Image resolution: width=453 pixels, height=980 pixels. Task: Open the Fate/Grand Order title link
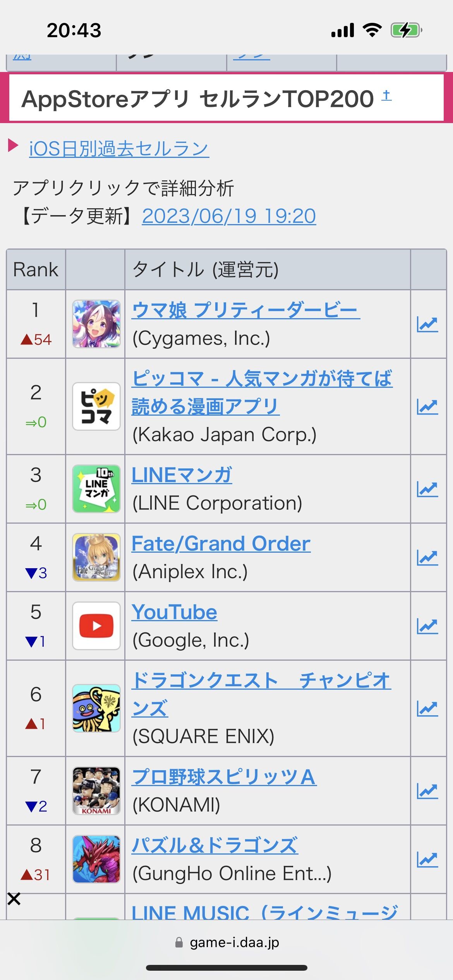click(x=221, y=543)
